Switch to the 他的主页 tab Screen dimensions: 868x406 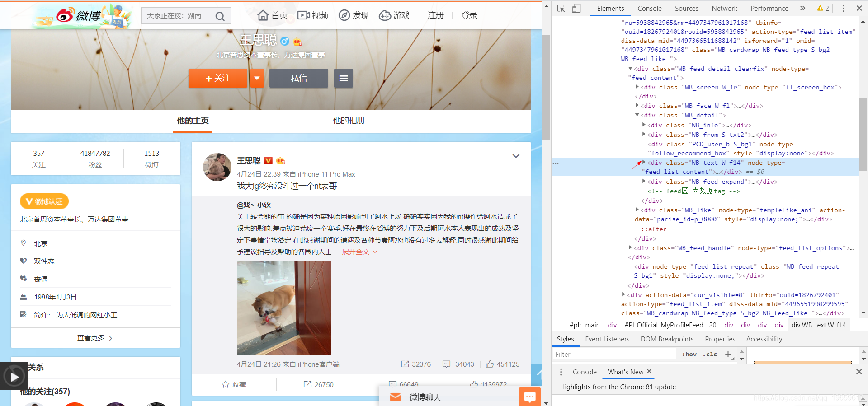pos(193,121)
